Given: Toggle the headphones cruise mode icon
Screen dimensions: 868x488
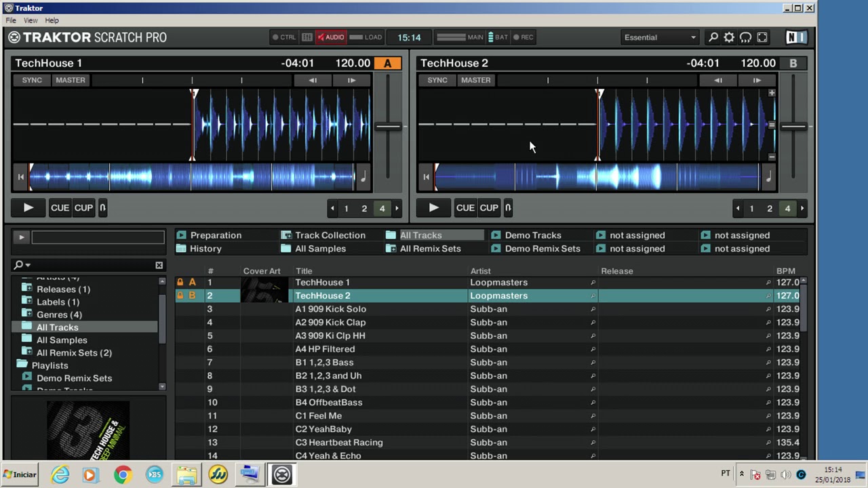Looking at the screenshot, I should 745,37.
